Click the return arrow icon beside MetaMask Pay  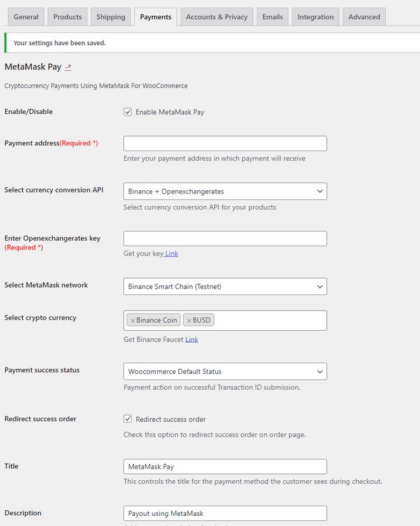coord(68,67)
